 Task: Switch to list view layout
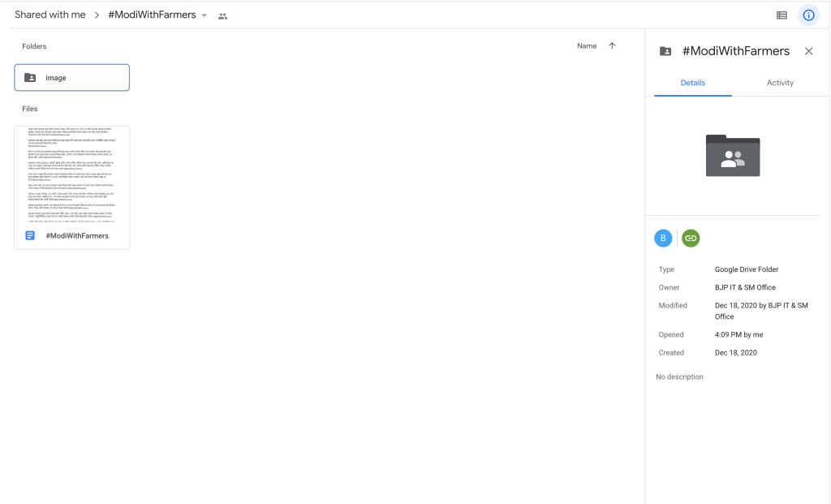coord(781,15)
